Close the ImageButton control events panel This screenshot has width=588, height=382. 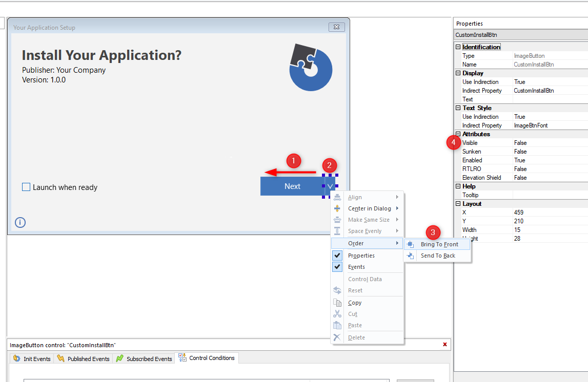(x=444, y=345)
